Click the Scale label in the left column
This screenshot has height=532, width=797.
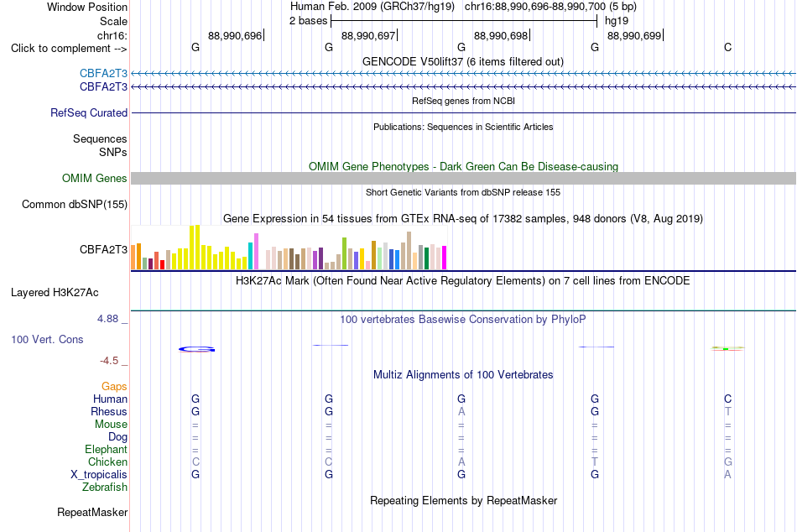click(x=113, y=21)
